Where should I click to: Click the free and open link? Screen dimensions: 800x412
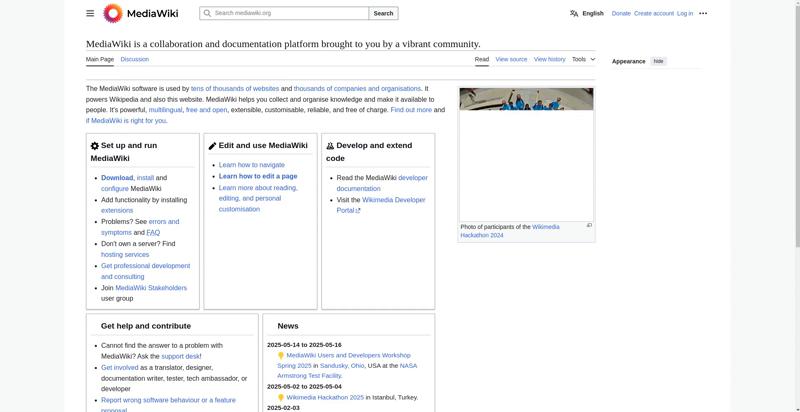(x=207, y=110)
